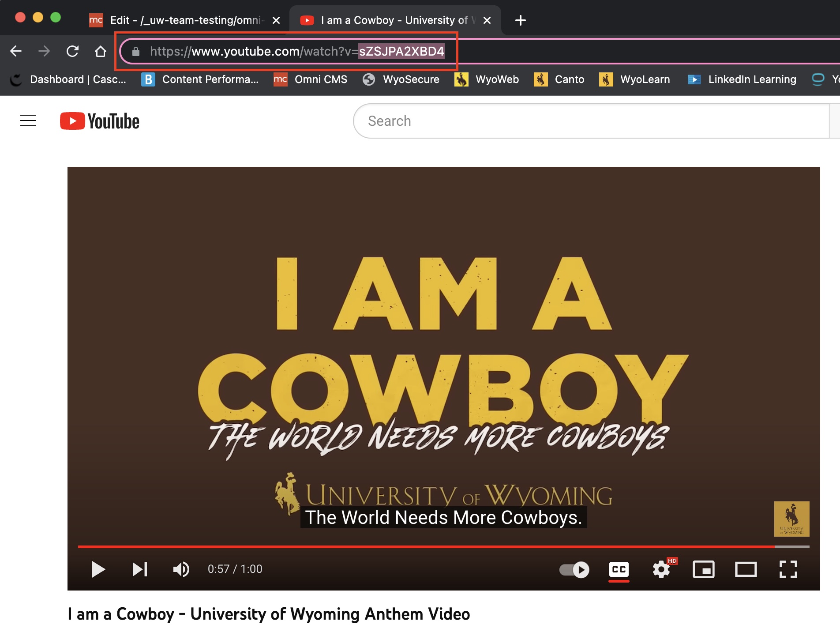Click the reload page icon
840x632 pixels.
pos(73,51)
